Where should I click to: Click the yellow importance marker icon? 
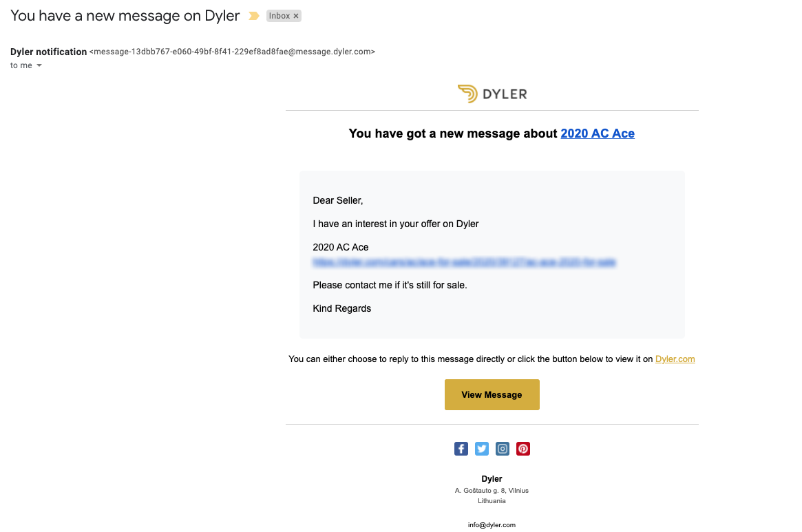254,16
